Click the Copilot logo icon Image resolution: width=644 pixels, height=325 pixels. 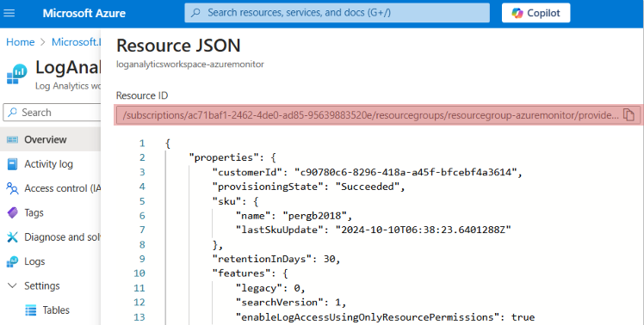tap(517, 13)
